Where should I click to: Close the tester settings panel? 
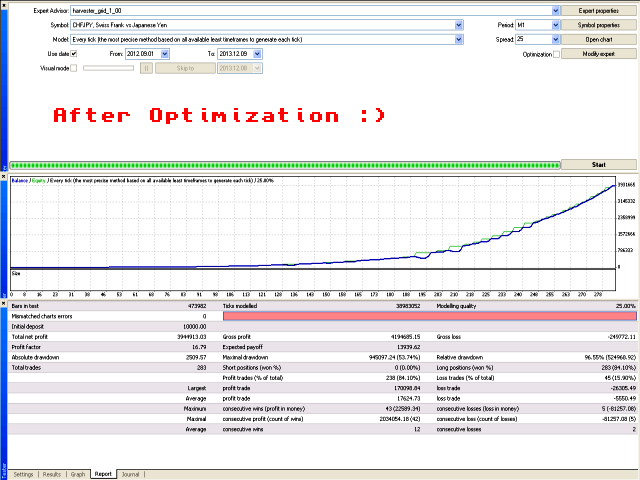[x=4, y=5]
